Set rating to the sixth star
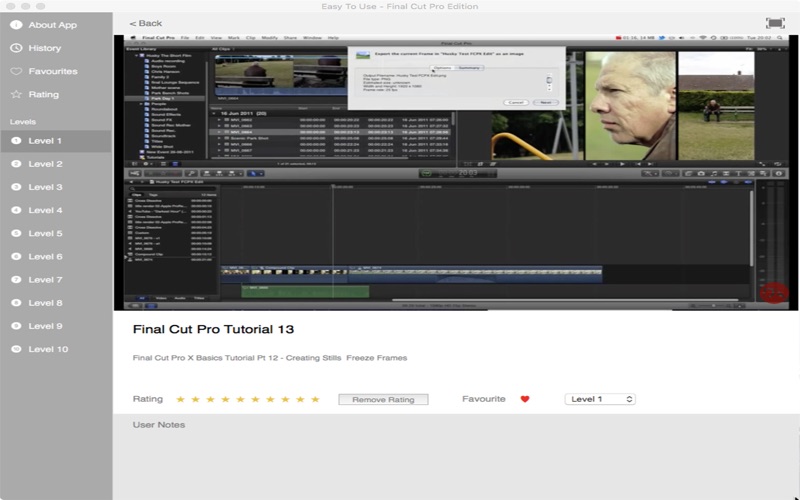The width and height of the screenshot is (800, 500). tap(255, 399)
